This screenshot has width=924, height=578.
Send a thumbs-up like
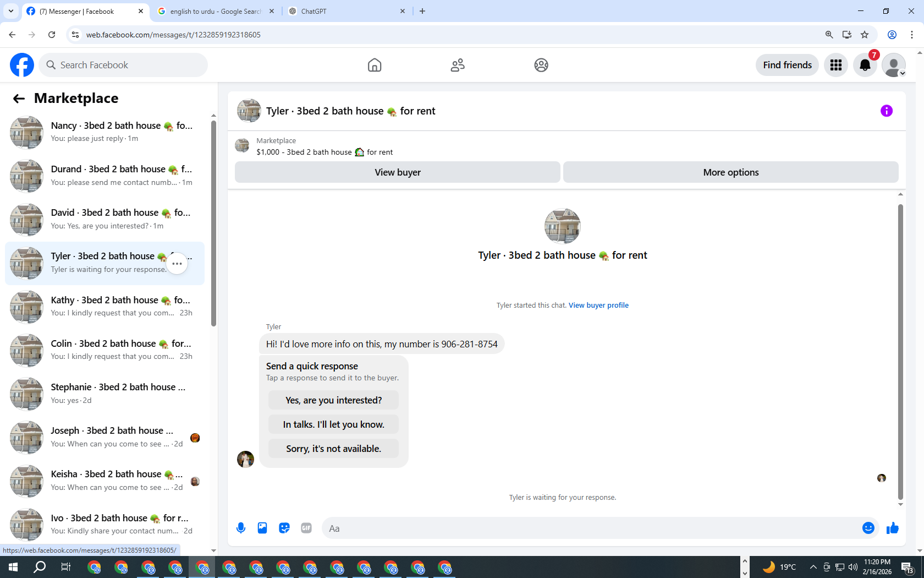(x=892, y=528)
